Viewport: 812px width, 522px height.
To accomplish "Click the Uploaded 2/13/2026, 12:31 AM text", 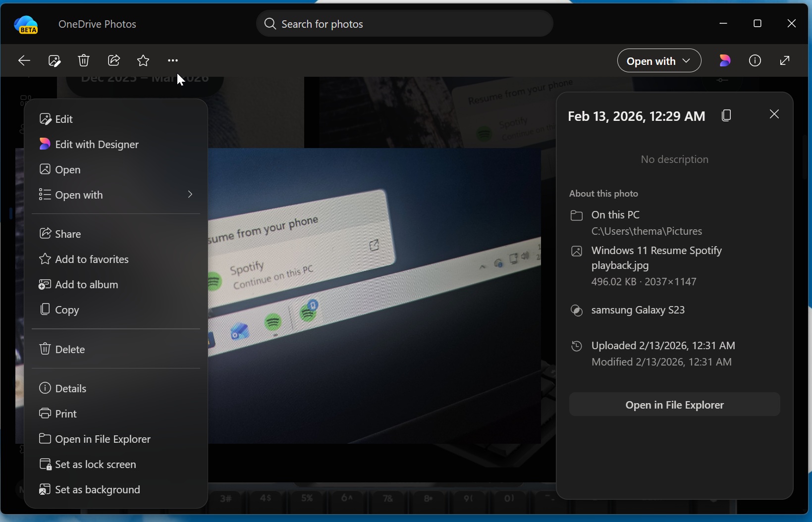I will [x=663, y=346].
